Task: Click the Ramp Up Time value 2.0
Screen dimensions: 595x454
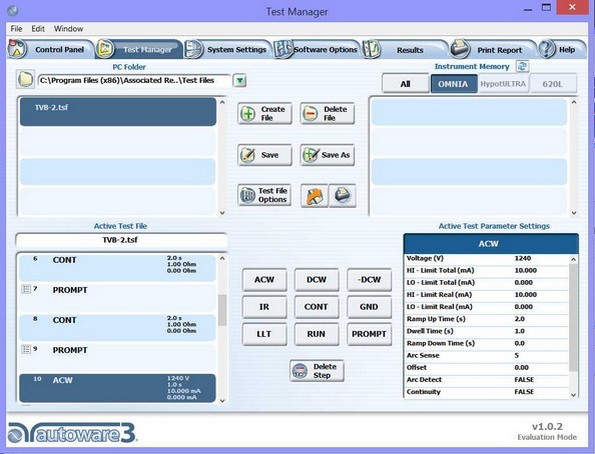Action: (519, 319)
